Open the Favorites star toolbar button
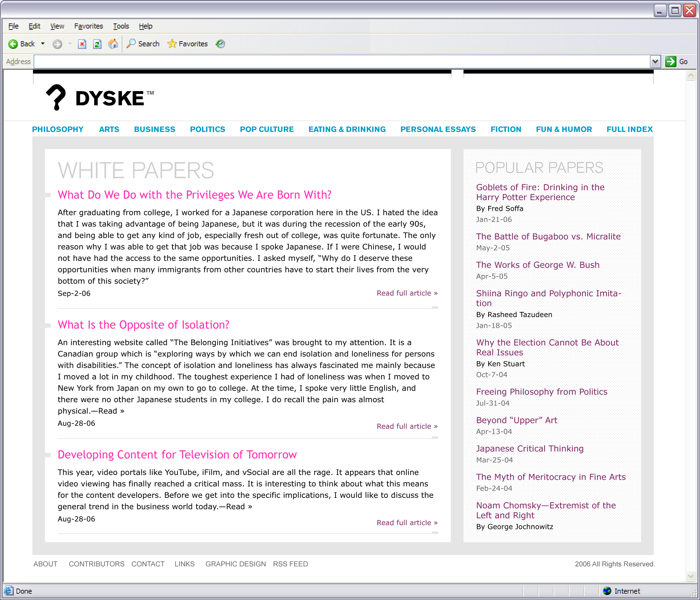Viewport: 700px width, 600px height. [187, 44]
